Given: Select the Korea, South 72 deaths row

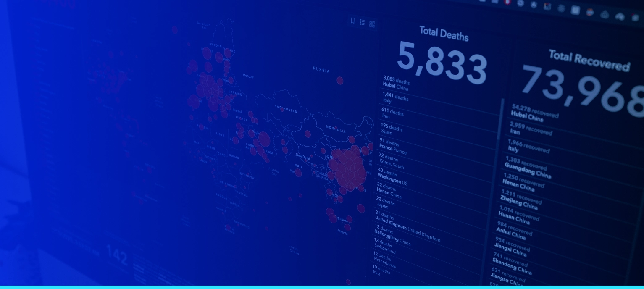Looking at the screenshot, I should (391, 161).
